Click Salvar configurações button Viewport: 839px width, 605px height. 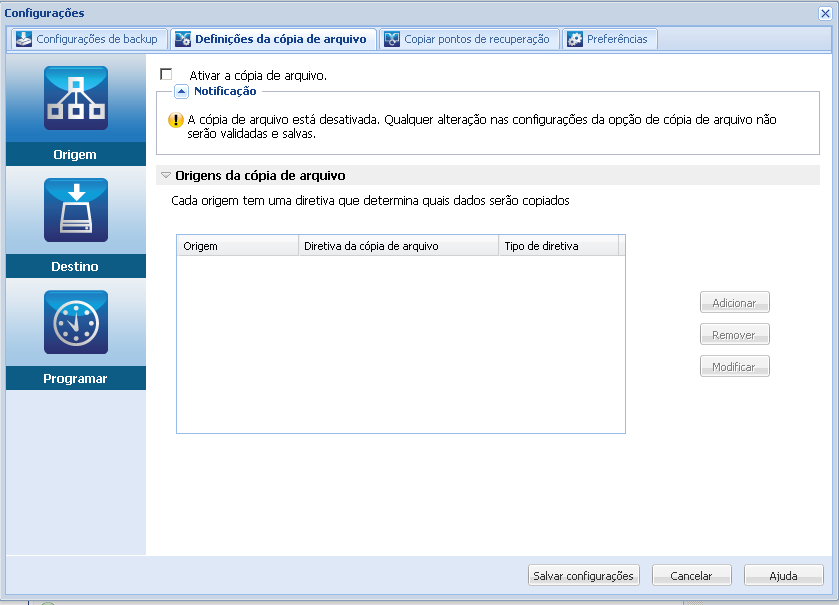(583, 576)
